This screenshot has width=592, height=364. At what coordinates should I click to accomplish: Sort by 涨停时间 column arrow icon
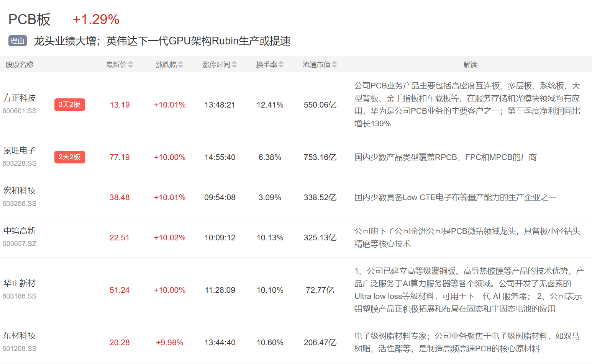[234, 65]
